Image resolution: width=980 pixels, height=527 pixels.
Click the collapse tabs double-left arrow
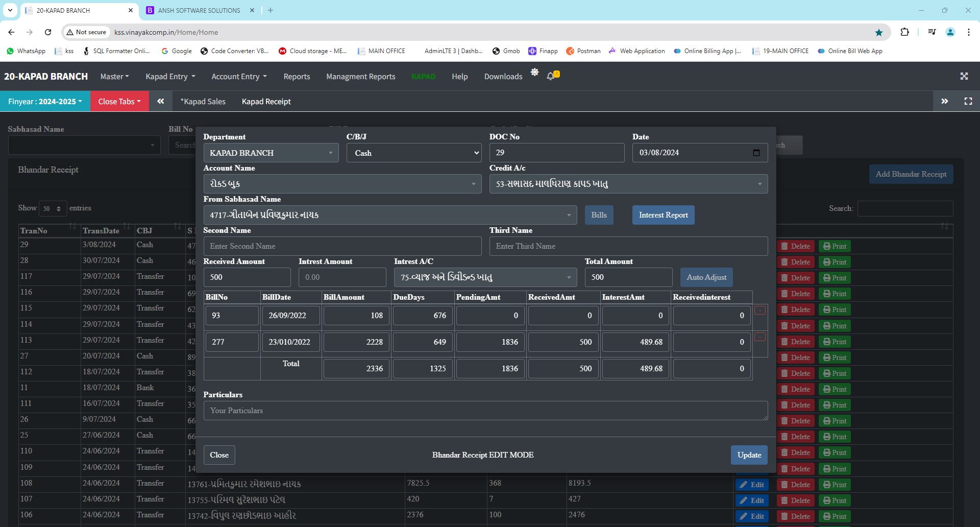click(x=161, y=101)
